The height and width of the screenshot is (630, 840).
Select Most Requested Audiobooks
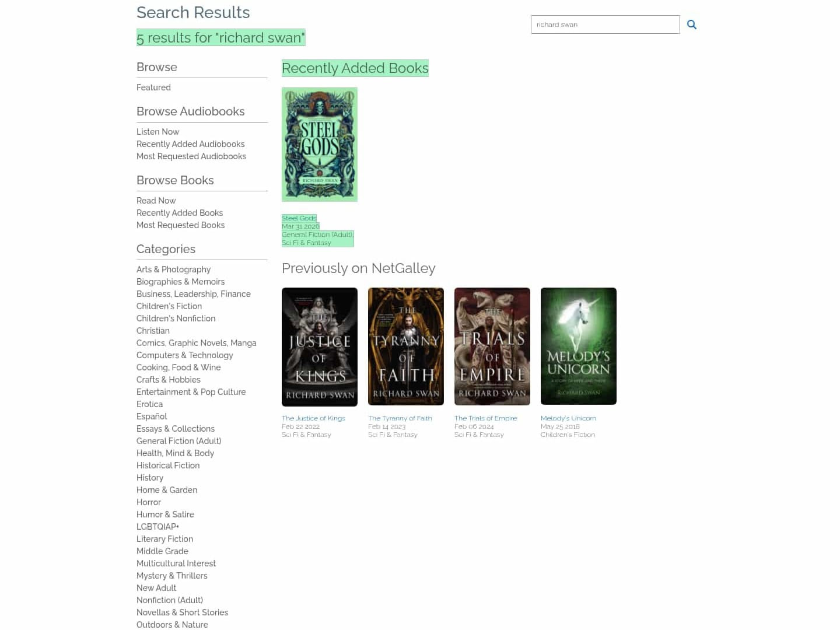pyautogui.click(x=191, y=156)
